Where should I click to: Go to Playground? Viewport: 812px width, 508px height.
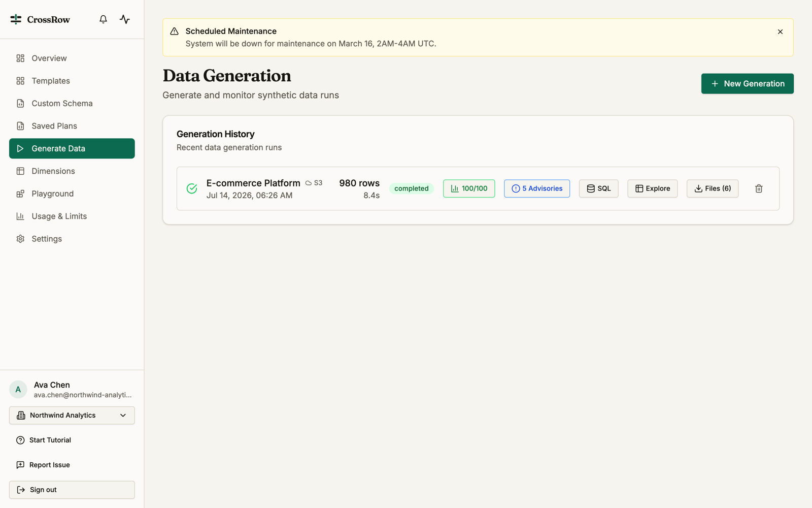click(x=72, y=194)
